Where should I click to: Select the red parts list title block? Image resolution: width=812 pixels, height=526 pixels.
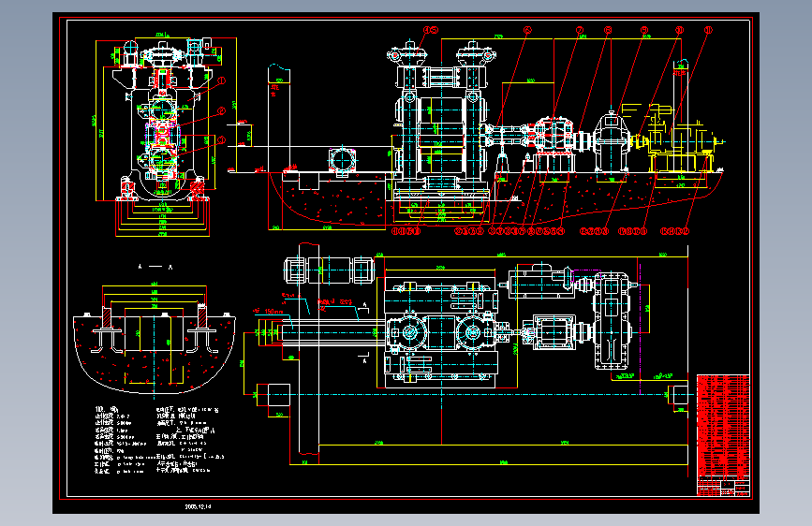[723, 435]
